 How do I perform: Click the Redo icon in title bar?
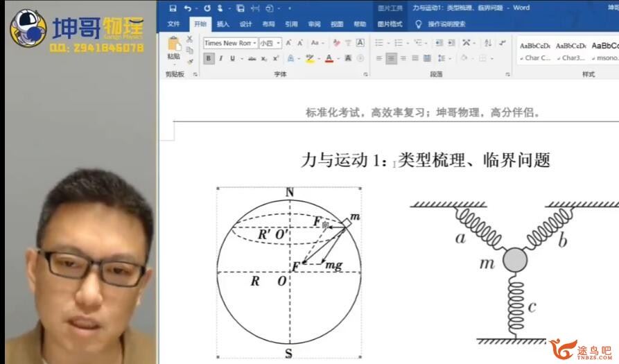[x=207, y=8]
